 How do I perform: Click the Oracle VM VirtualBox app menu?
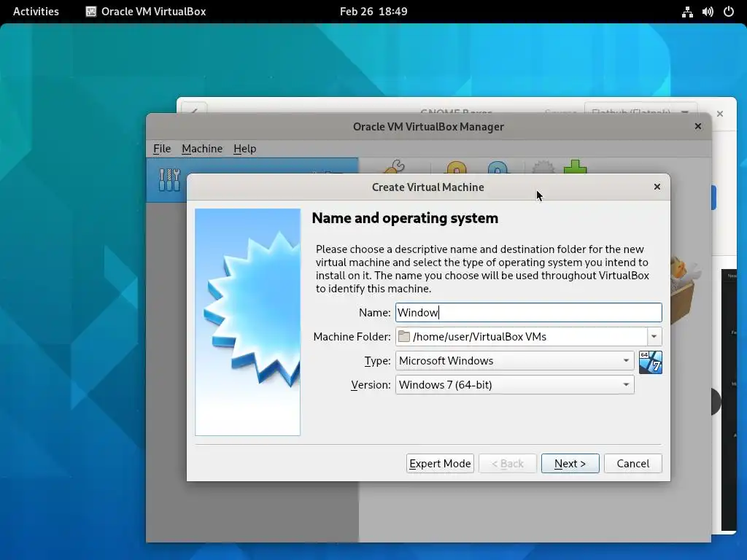click(x=146, y=12)
